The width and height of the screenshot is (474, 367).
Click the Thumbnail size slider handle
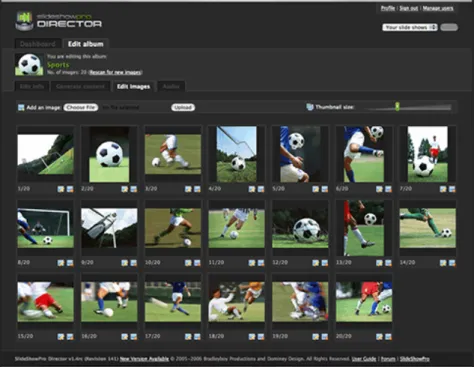pyautogui.click(x=397, y=107)
